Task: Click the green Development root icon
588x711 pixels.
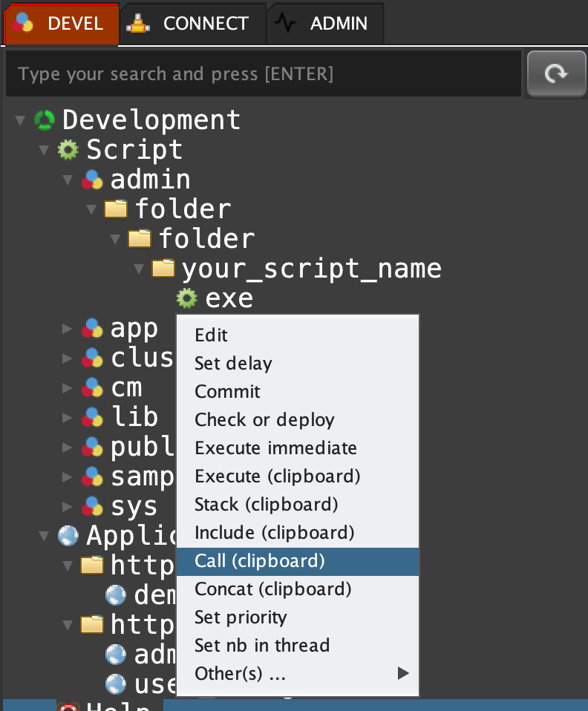Action: (45, 119)
